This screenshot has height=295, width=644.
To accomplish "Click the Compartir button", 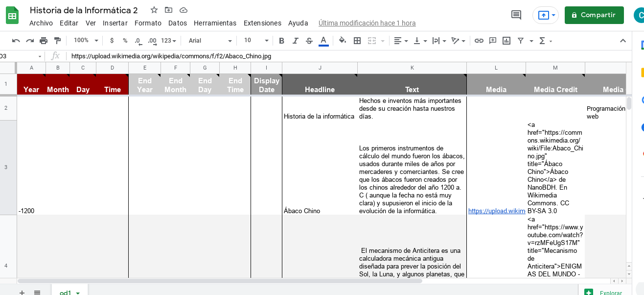I will point(594,15).
